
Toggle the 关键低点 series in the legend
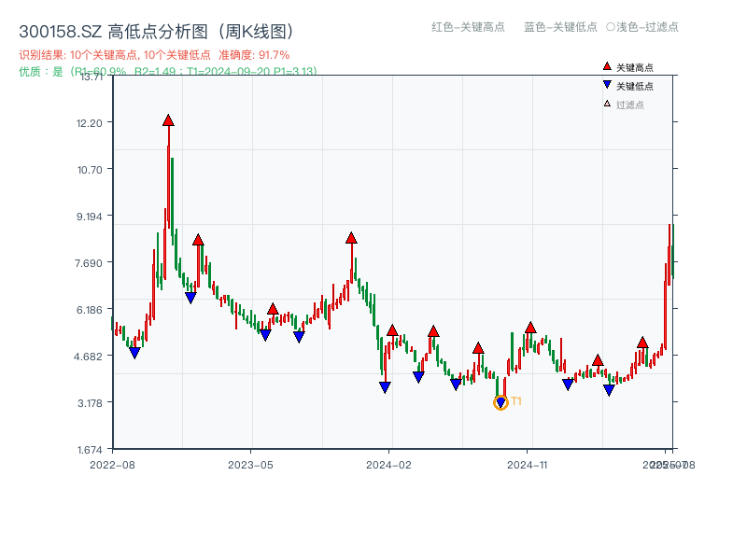click(627, 85)
